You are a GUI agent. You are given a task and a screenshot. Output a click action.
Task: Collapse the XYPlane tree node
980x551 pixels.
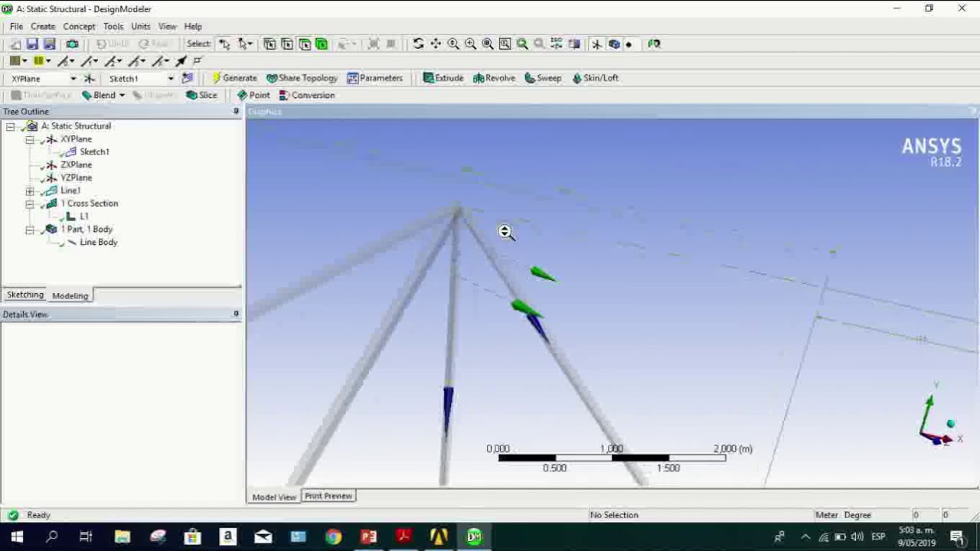tap(30, 139)
